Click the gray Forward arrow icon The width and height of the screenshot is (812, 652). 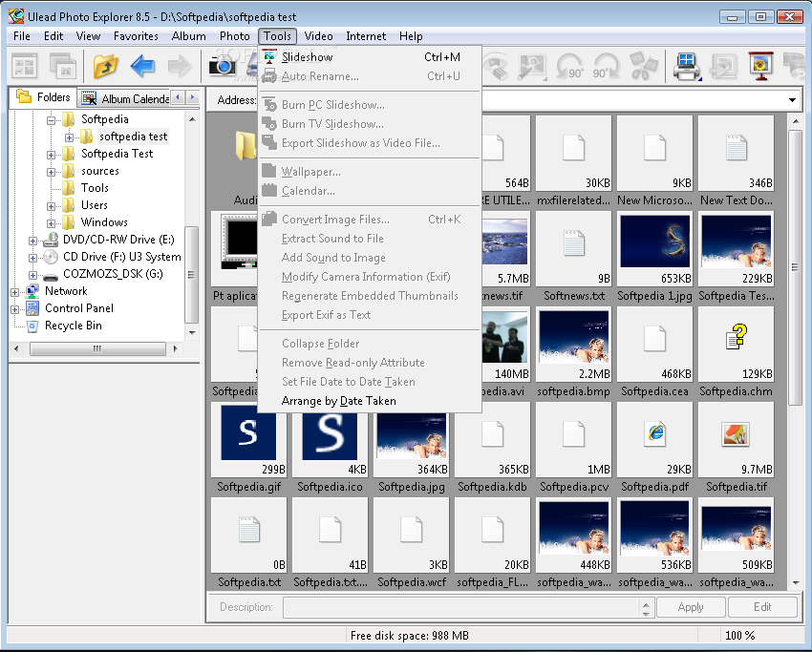(x=180, y=66)
